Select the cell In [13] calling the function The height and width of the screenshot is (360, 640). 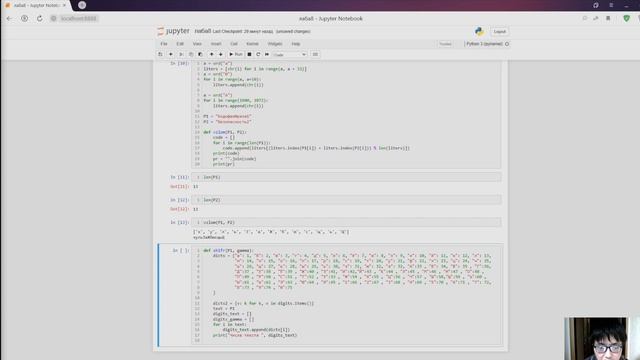tap(346, 222)
